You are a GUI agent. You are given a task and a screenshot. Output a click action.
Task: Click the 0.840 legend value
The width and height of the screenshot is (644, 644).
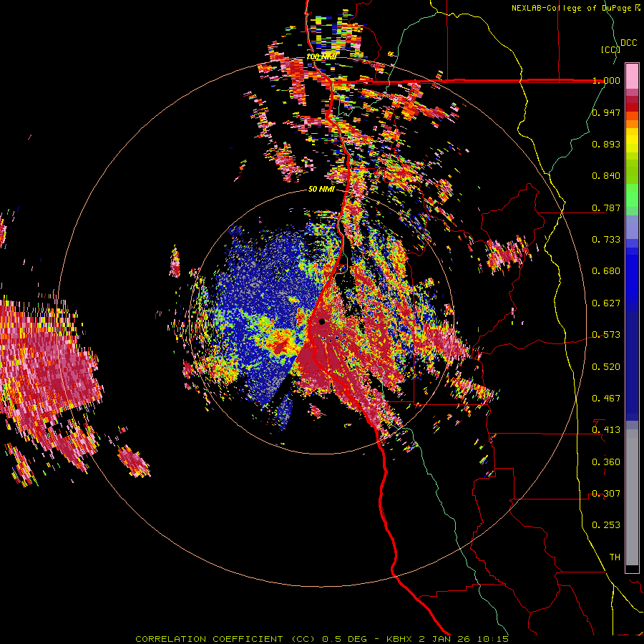pos(606,176)
